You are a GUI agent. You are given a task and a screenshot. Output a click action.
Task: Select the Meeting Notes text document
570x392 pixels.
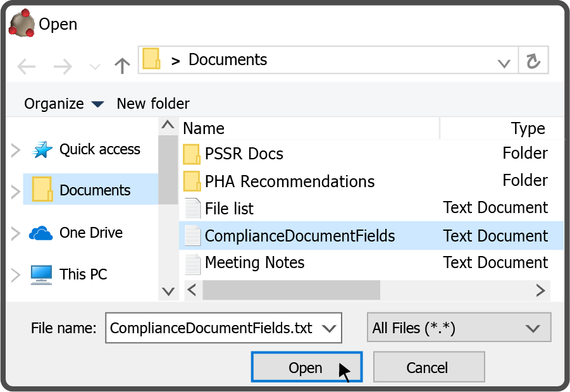[x=254, y=262]
